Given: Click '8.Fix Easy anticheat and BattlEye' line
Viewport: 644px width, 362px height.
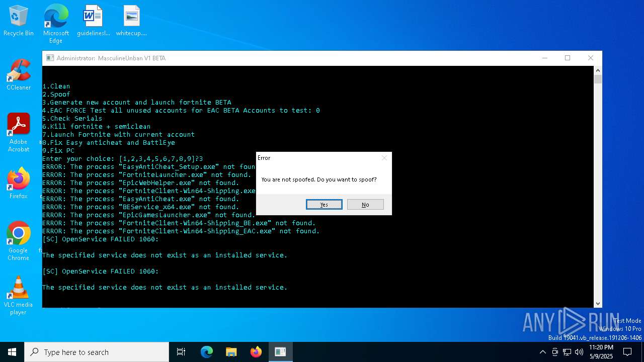Looking at the screenshot, I should point(109,142).
